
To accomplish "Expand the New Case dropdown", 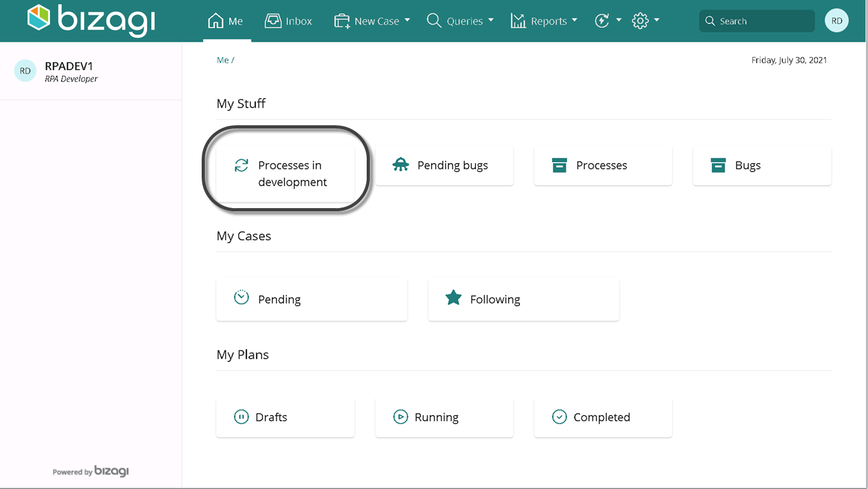I will [x=372, y=21].
